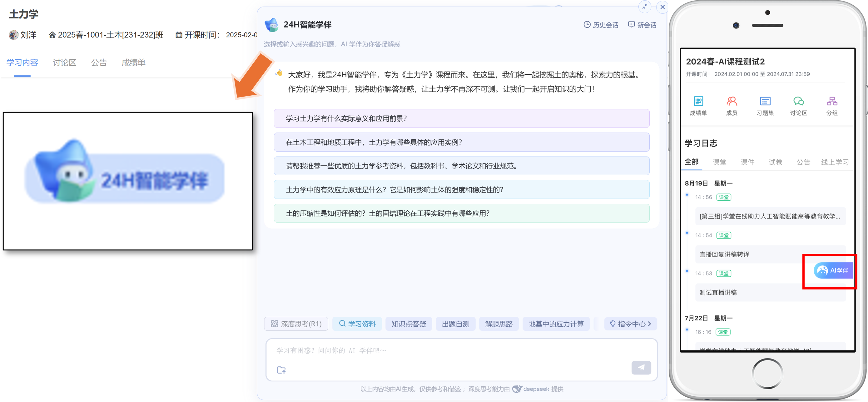Click the 知识点答疑 quick command

tap(409, 324)
